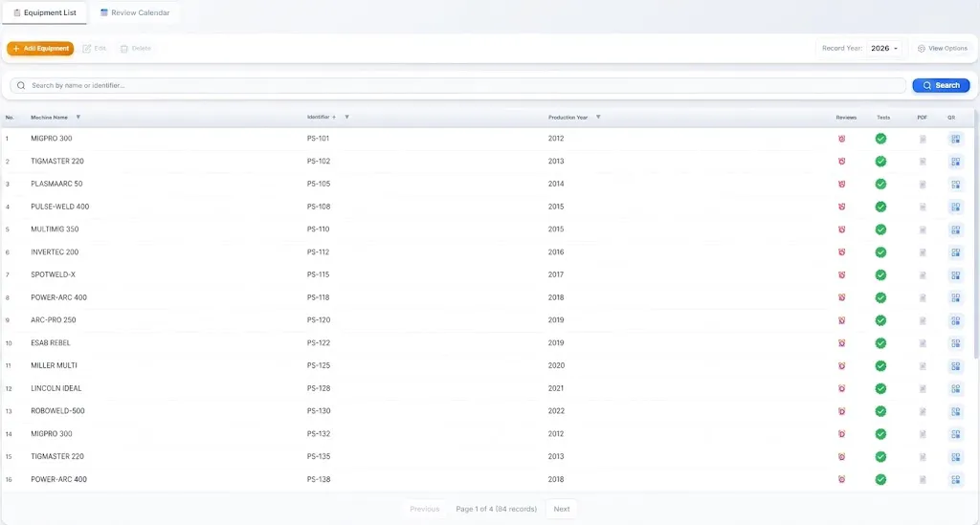
Task: Focus the search by name or identifier field
Action: (x=457, y=85)
